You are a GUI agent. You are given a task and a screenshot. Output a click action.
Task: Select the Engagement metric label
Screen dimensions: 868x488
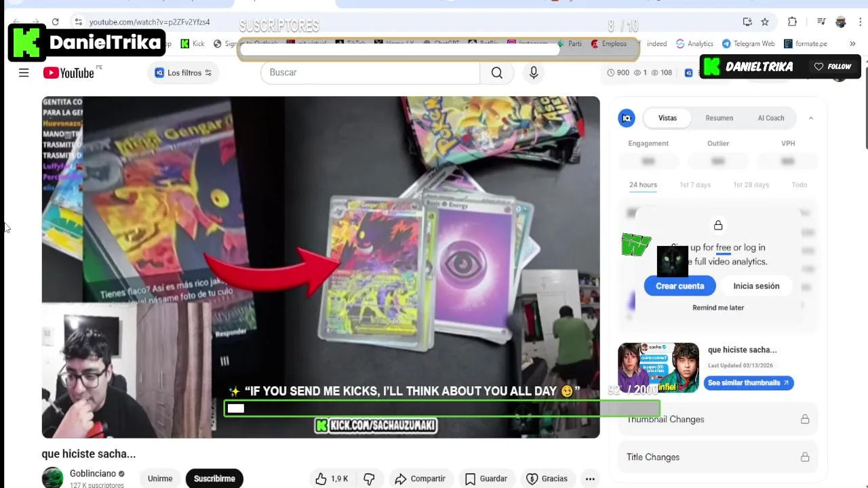648,144
